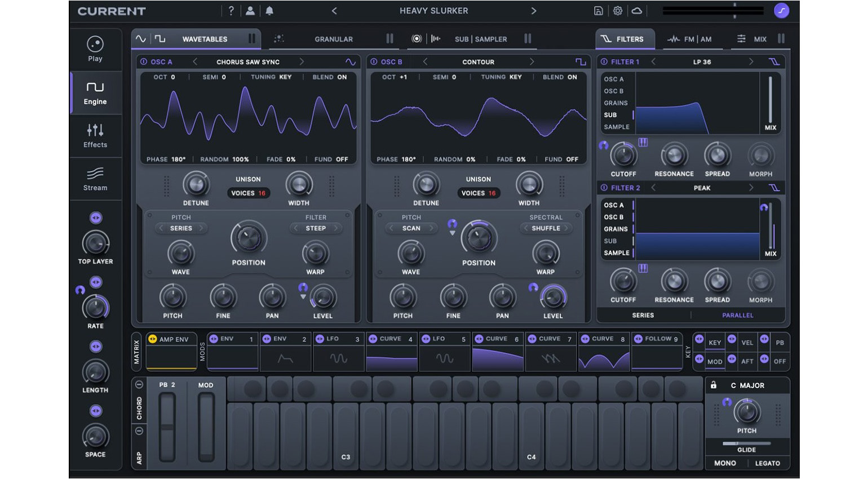Click OSC B square waveform icon
This screenshot has width=868, height=479.
(x=581, y=62)
